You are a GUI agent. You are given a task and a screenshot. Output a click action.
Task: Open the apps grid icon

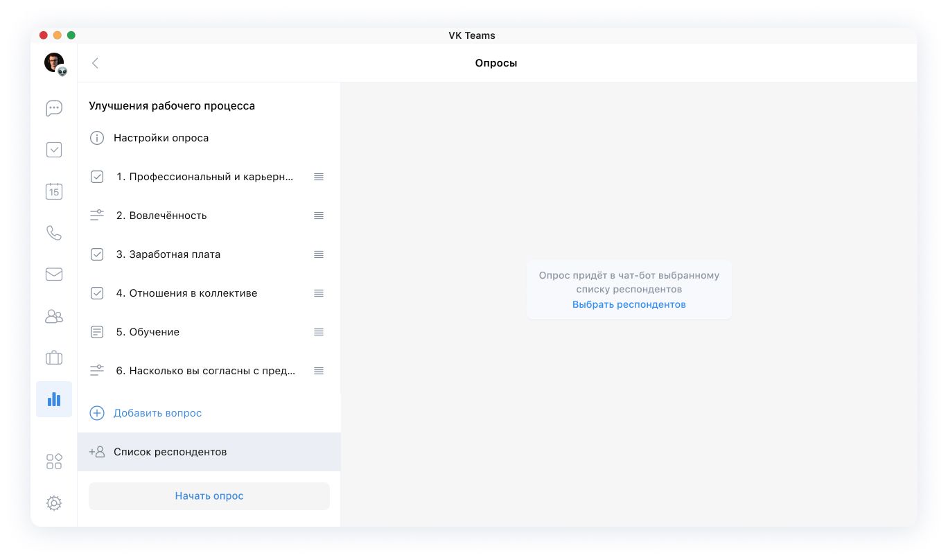pos(54,462)
